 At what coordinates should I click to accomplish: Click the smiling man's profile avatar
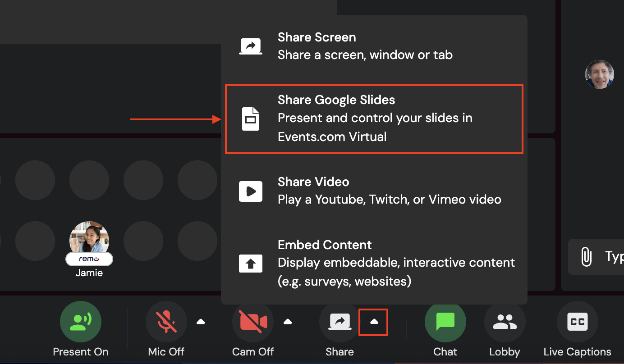point(600,74)
